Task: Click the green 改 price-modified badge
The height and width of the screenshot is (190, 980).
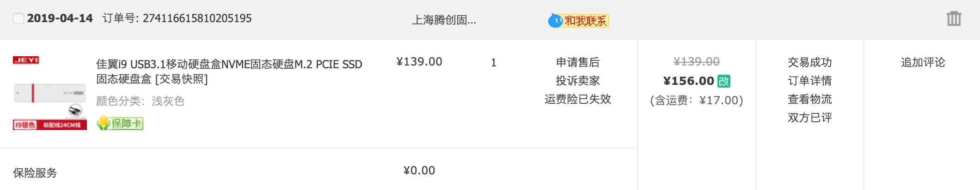Action: pyautogui.click(x=724, y=81)
